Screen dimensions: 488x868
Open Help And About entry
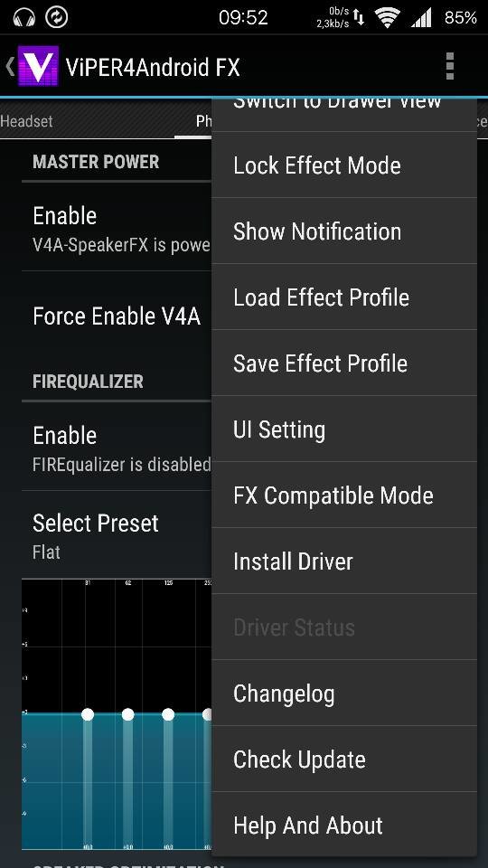point(344,825)
